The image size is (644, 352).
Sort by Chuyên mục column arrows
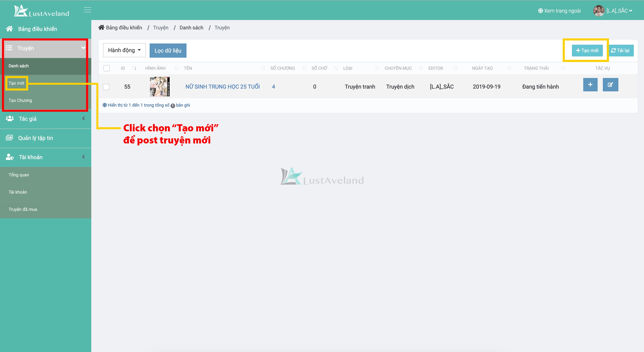pyautogui.click(x=421, y=68)
